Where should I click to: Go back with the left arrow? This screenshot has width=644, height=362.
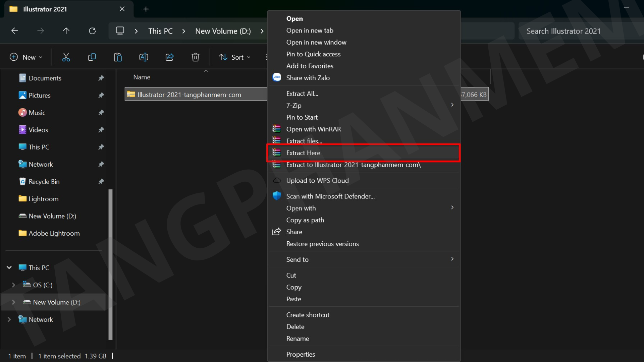click(x=14, y=31)
